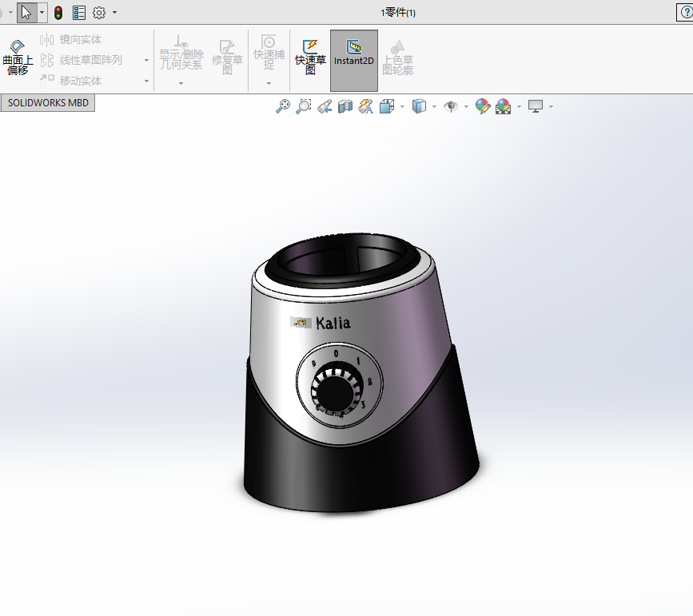693x616 pixels.
Task: Toggle Instant2D mode
Action: (353, 54)
